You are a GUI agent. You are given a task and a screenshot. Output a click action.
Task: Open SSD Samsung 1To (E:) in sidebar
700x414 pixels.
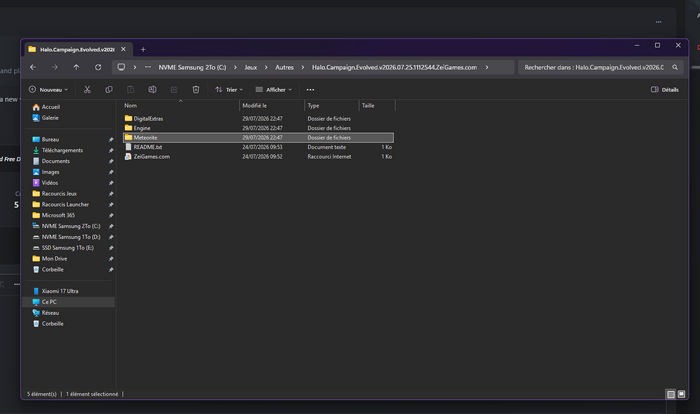(70, 248)
